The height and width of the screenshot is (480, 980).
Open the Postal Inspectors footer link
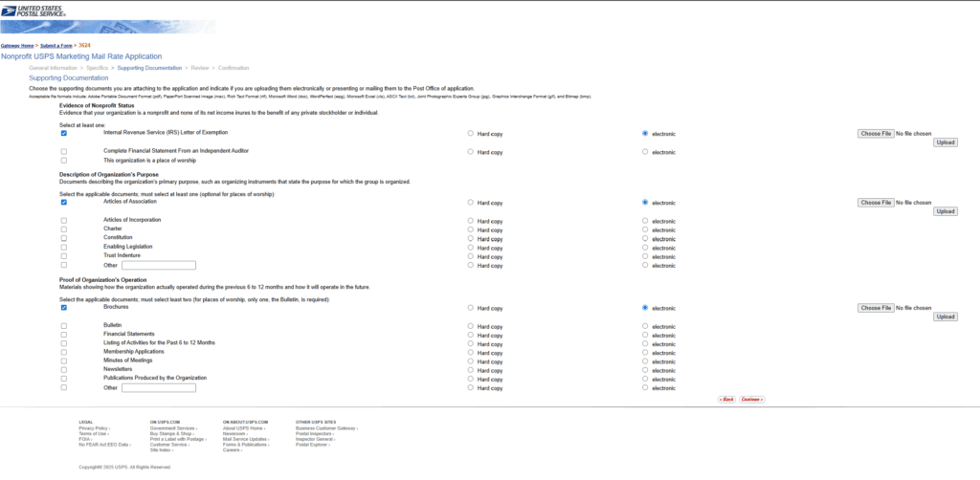(314, 434)
